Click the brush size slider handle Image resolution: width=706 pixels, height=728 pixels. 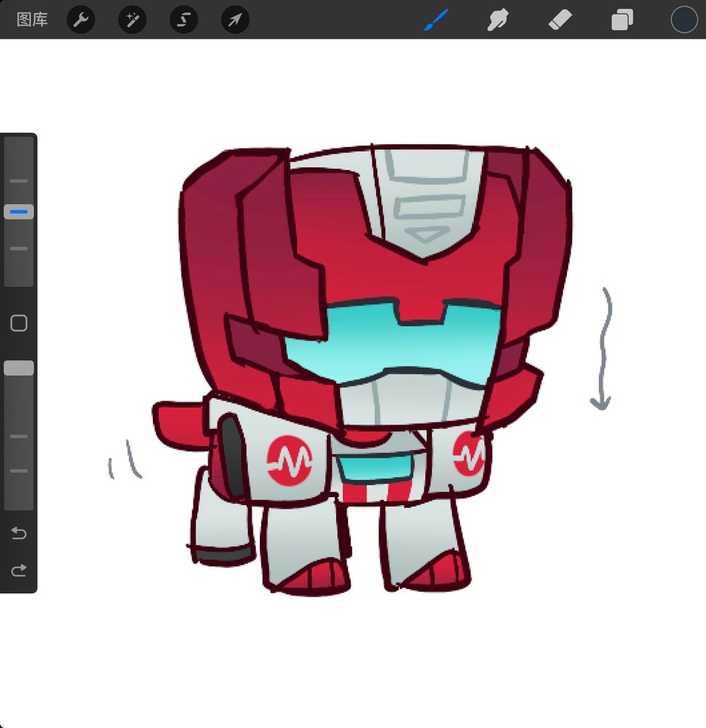[x=19, y=212]
